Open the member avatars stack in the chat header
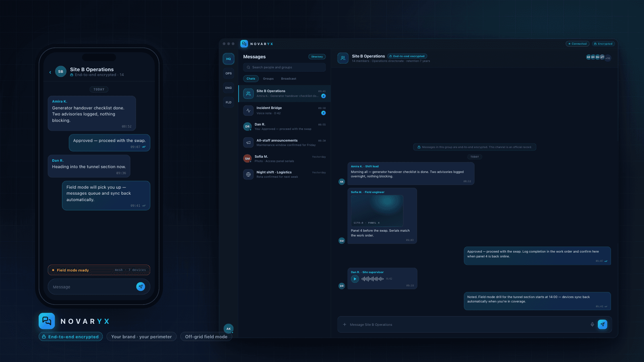 point(598,58)
